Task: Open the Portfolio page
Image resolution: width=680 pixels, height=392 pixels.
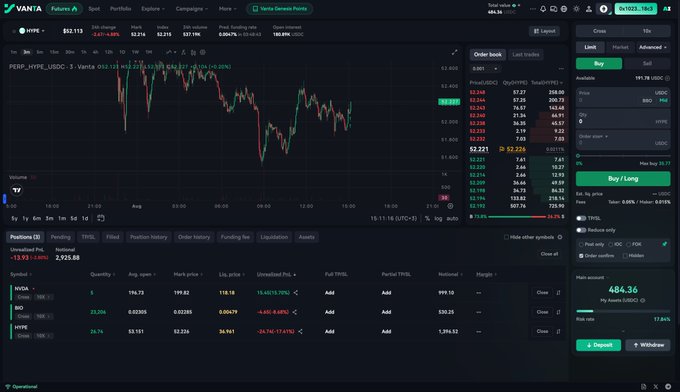Action: pos(120,9)
